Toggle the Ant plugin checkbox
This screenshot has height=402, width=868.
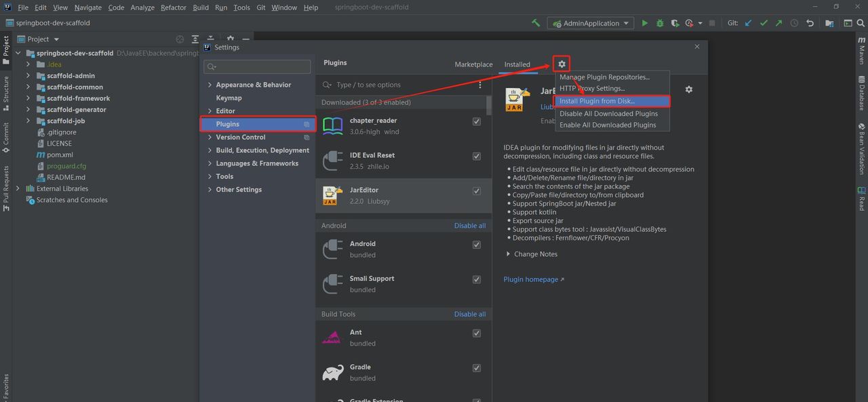click(x=477, y=333)
